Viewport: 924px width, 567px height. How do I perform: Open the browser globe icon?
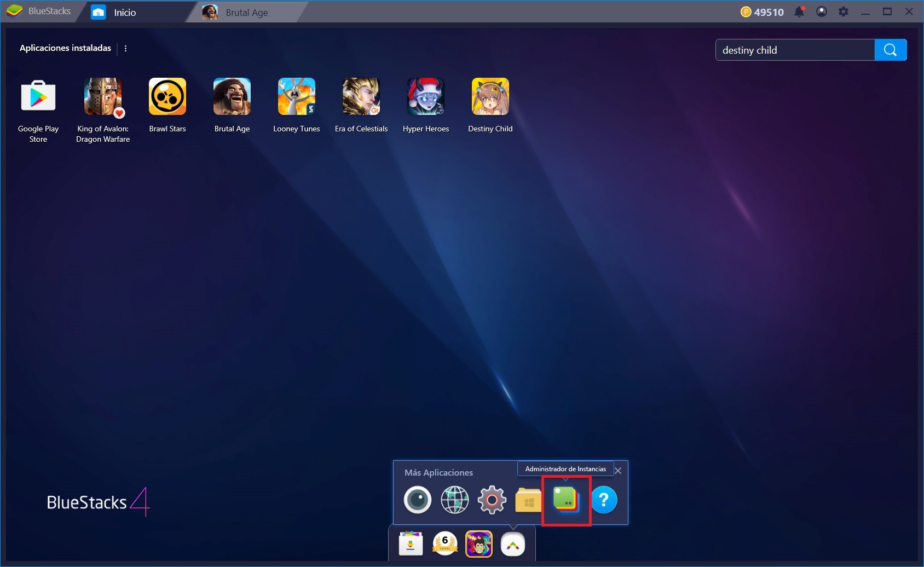455,500
